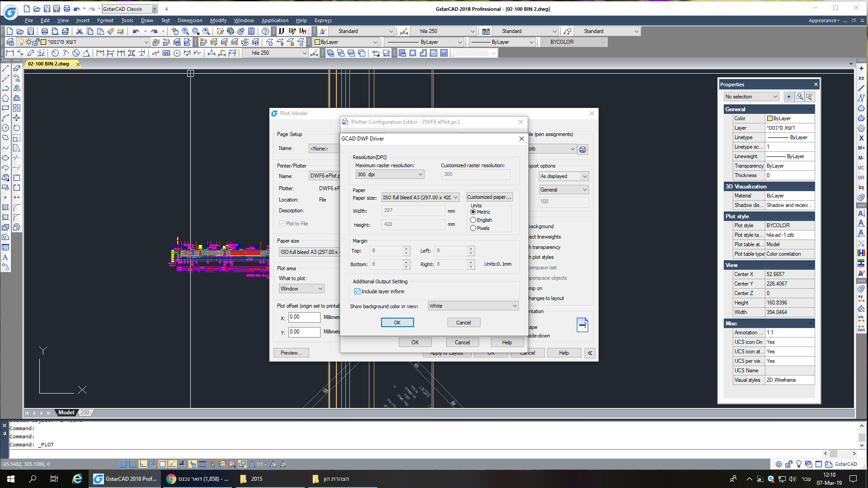Select the Erase tool in modify toolbar
The image size is (868, 488).
tap(17, 68)
